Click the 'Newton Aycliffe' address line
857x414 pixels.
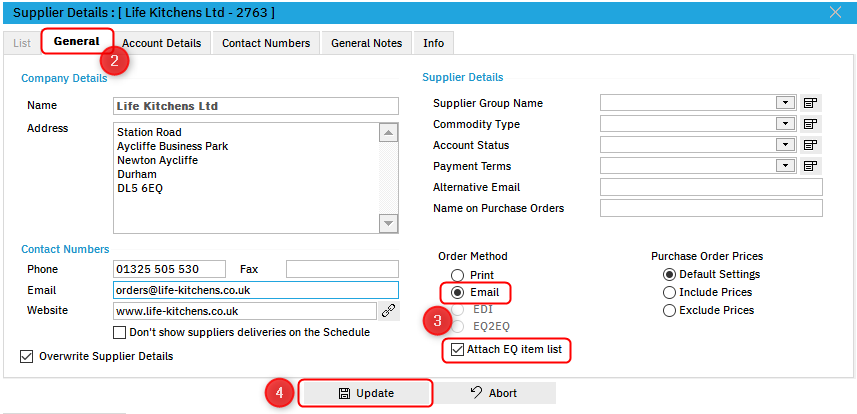(x=157, y=160)
